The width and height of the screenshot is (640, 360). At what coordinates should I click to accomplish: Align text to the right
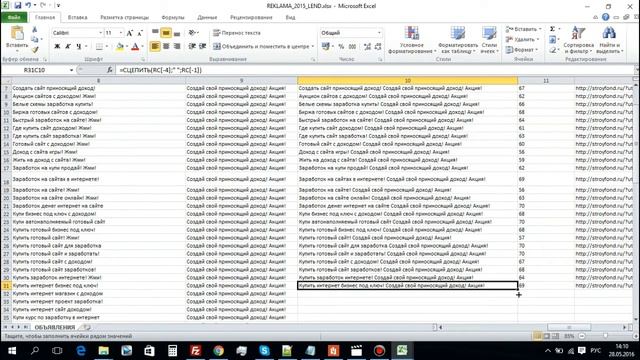[x=177, y=46]
